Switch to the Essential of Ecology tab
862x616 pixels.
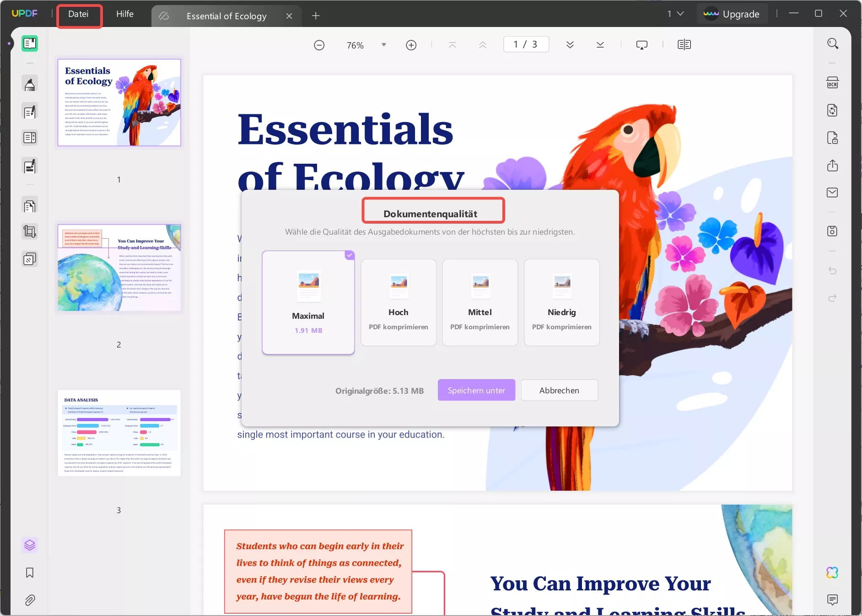[x=226, y=16]
